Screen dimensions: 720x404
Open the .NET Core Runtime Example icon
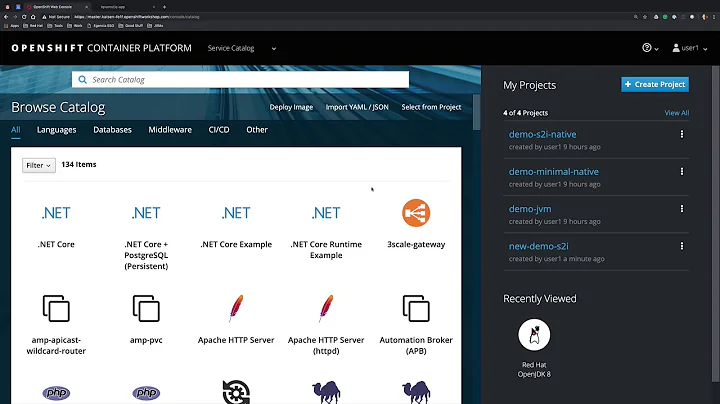pos(326,213)
